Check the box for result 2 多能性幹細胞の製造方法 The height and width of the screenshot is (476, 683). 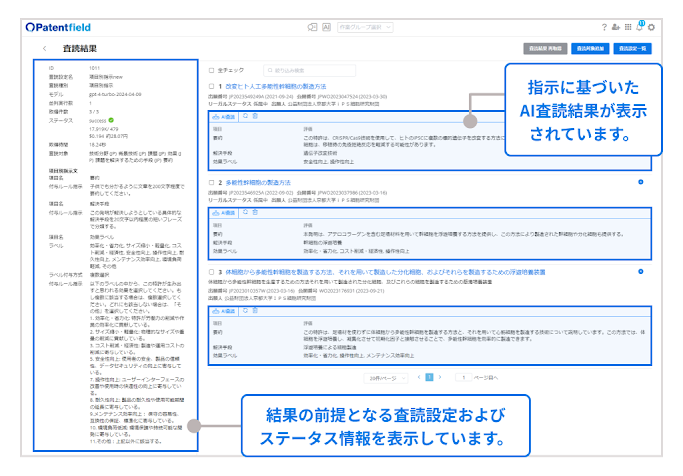211,183
